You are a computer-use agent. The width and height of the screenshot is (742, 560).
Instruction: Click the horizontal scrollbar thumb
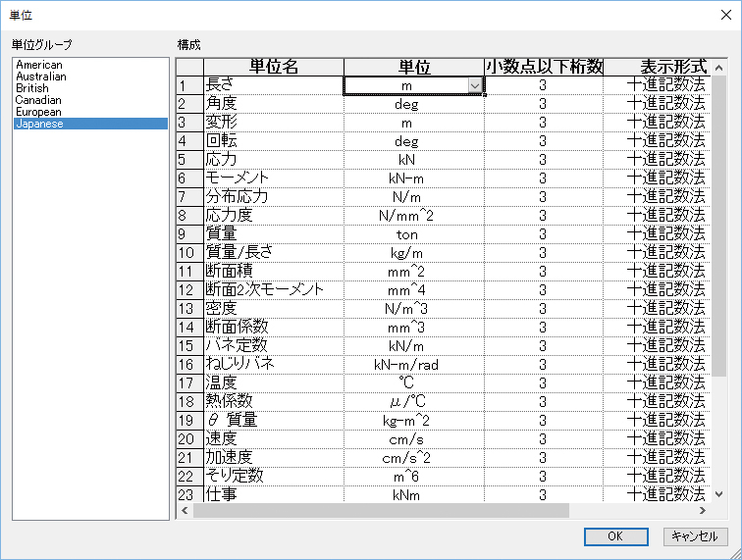[381, 510]
